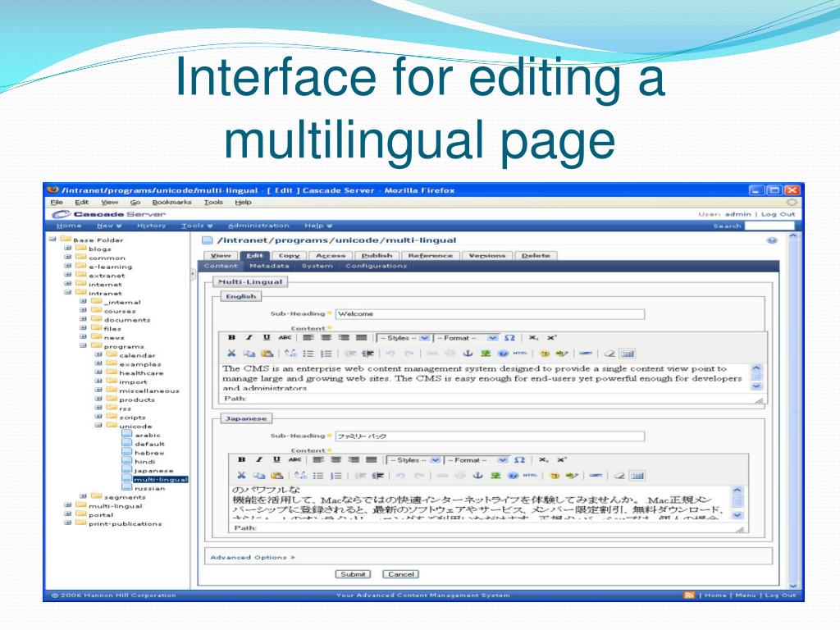Click the Submit button

(x=353, y=574)
